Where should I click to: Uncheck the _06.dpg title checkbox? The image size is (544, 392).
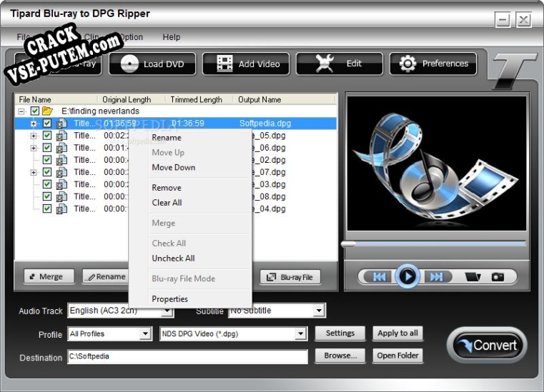coord(47,148)
